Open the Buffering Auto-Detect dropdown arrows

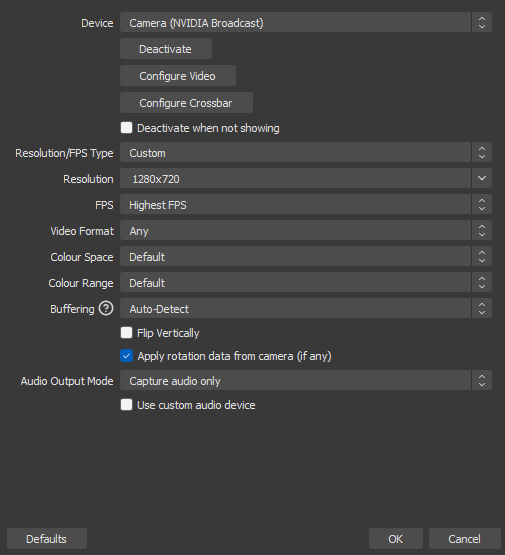[482, 308]
